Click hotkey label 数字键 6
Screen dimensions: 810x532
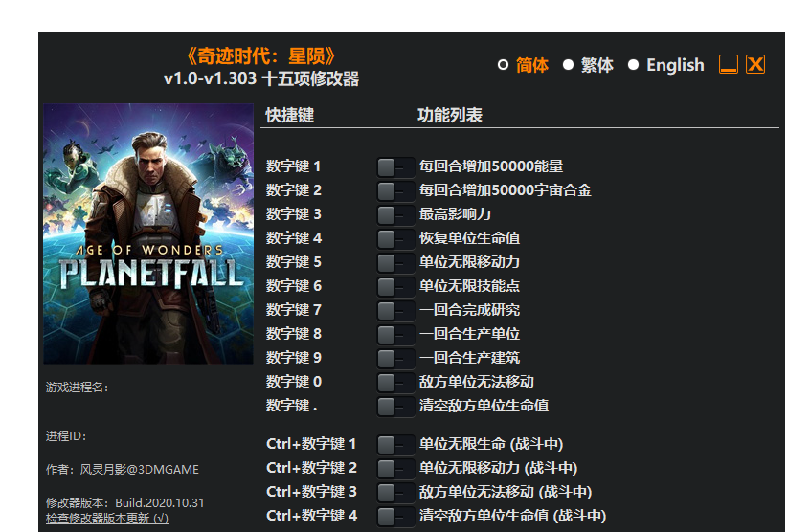[x=293, y=286]
